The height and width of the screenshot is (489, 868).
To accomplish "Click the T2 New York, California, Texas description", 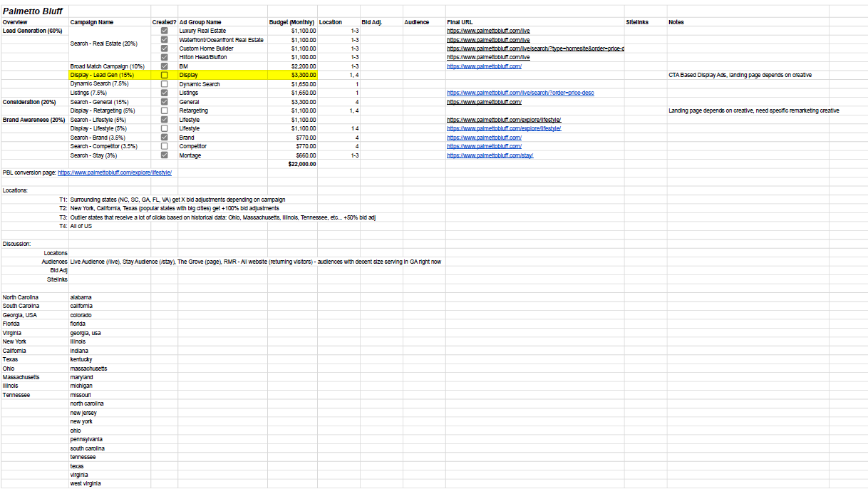I will point(175,208).
